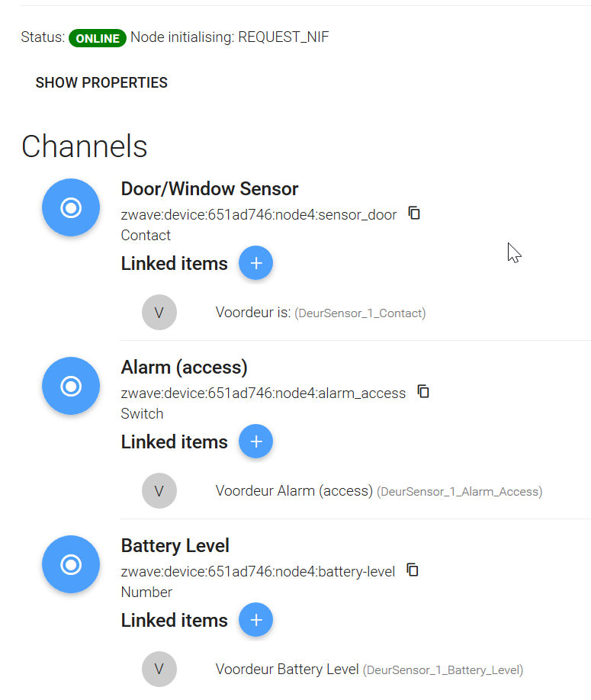Click the Alarm (access) channel circle icon
The width and height of the screenshot is (591, 700).
[71, 386]
